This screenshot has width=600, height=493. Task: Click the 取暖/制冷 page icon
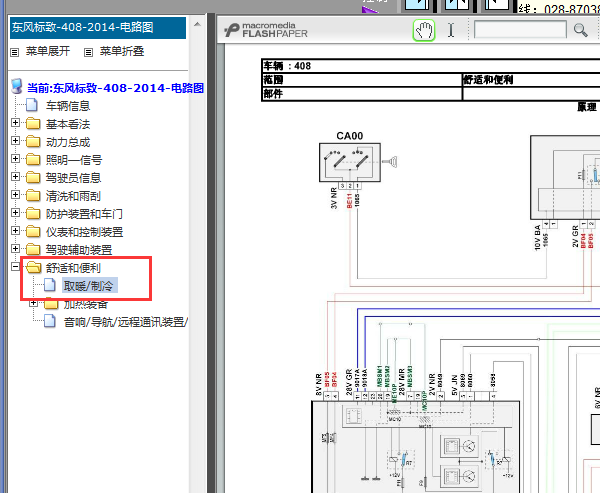coord(50,285)
